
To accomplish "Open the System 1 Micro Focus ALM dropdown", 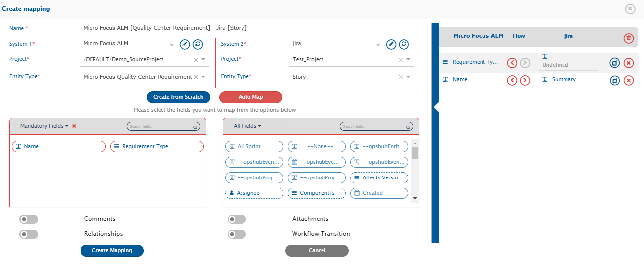I will [x=128, y=44].
